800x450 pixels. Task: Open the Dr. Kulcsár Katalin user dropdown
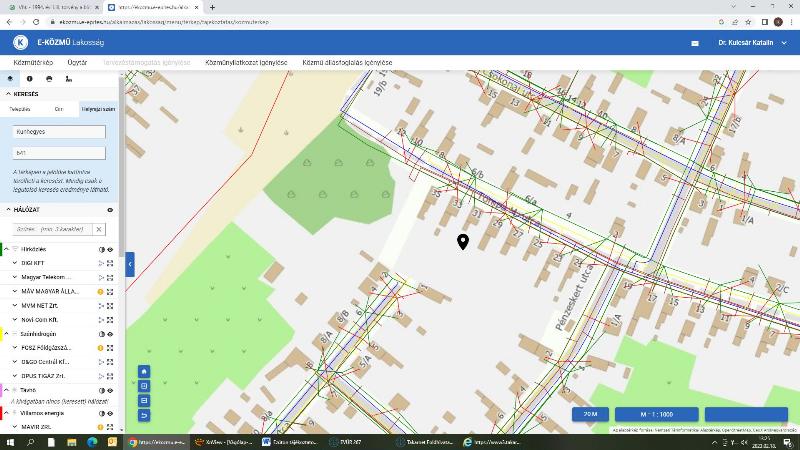[x=753, y=43]
